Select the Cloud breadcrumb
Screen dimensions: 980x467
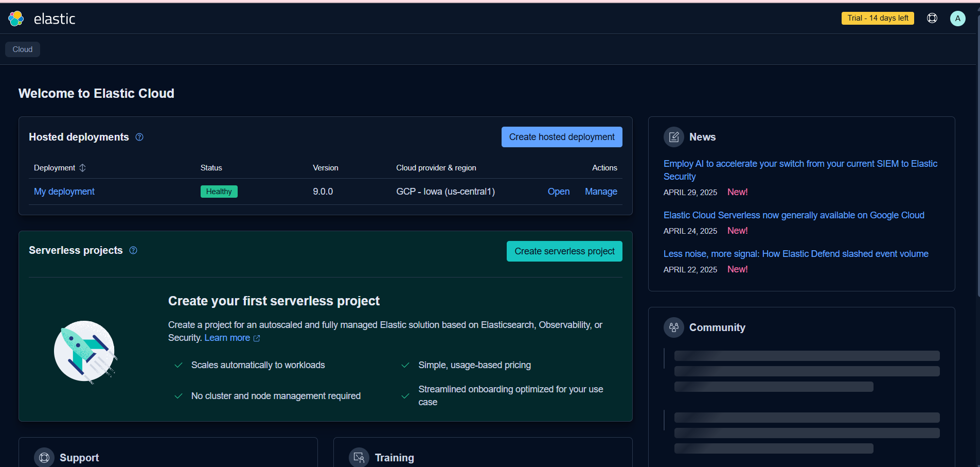(x=23, y=49)
